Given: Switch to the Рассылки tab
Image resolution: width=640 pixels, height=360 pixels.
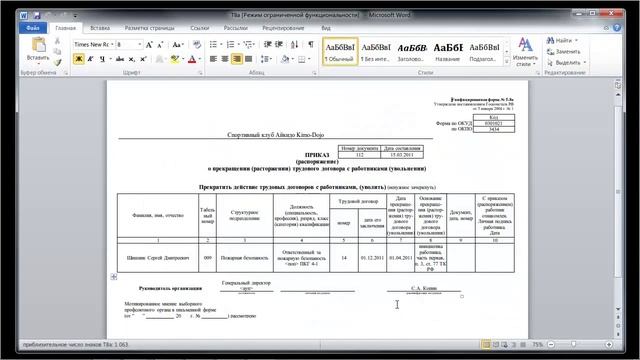Looking at the screenshot, I should point(236,28).
